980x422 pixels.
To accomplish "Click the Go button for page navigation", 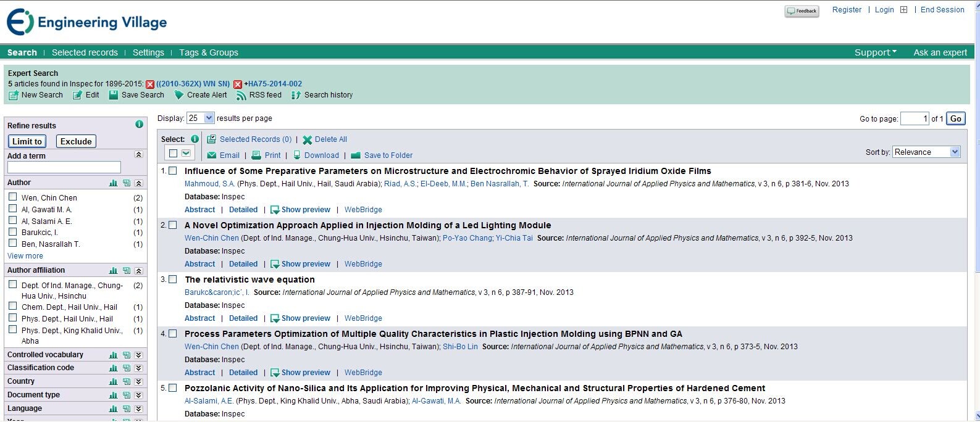I will 956,118.
